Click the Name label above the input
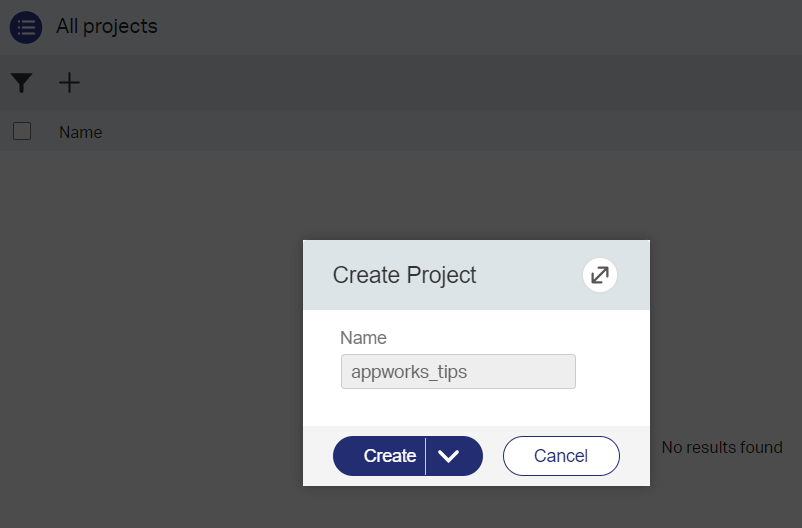 point(363,338)
